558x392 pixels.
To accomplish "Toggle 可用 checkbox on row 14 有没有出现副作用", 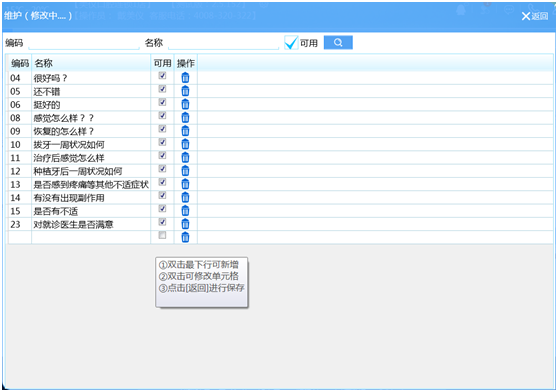I will [x=162, y=195].
